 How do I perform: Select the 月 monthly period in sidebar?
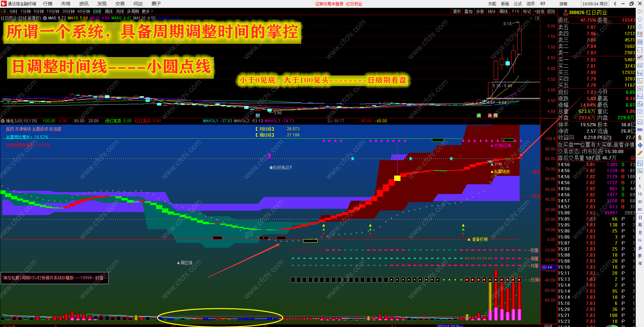(640, 233)
